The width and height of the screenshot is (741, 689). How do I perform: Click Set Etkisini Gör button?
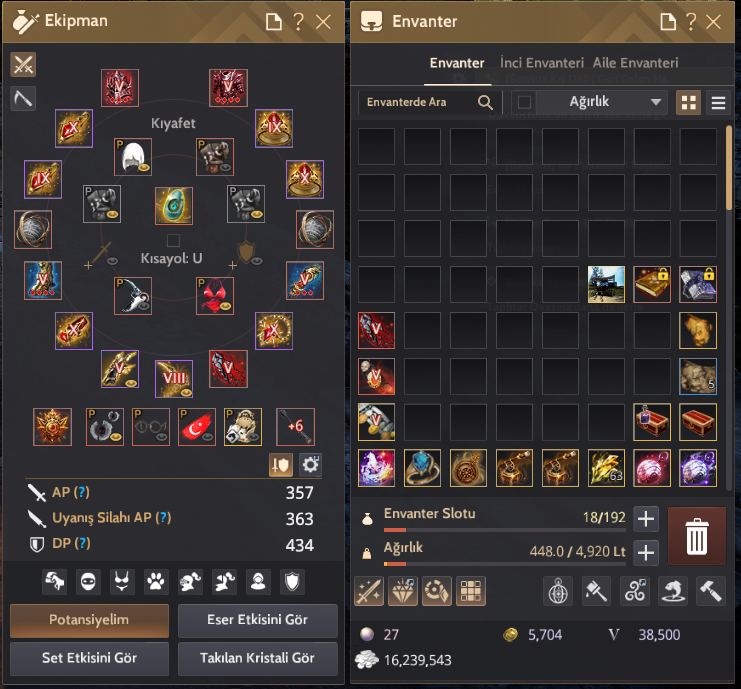(x=89, y=658)
